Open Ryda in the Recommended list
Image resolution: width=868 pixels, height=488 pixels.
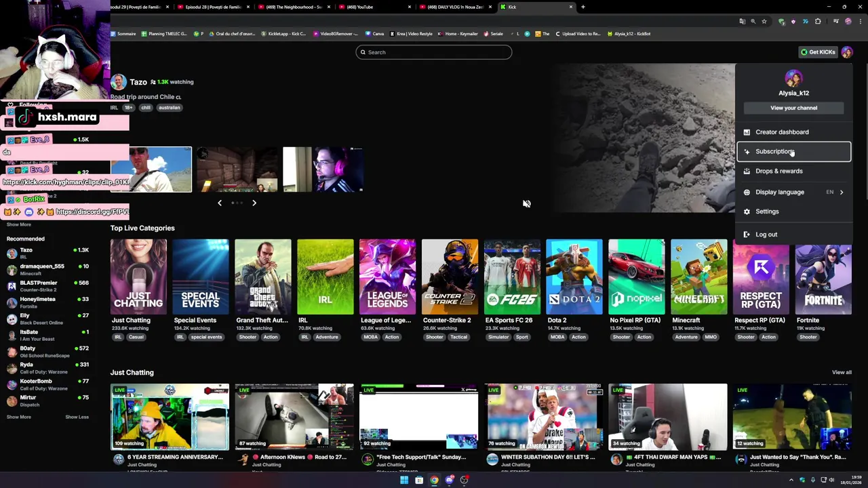pyautogui.click(x=47, y=367)
